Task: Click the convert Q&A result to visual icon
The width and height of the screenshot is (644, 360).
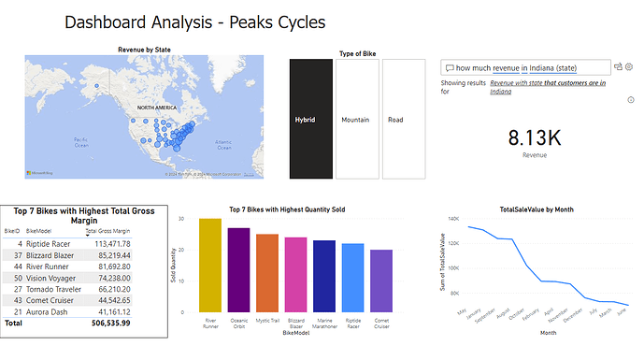Action: (x=618, y=66)
